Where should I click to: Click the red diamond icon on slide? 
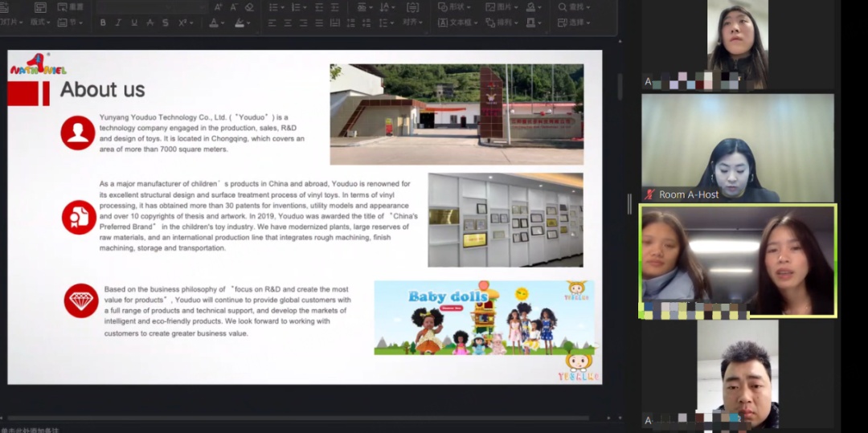pos(81,300)
